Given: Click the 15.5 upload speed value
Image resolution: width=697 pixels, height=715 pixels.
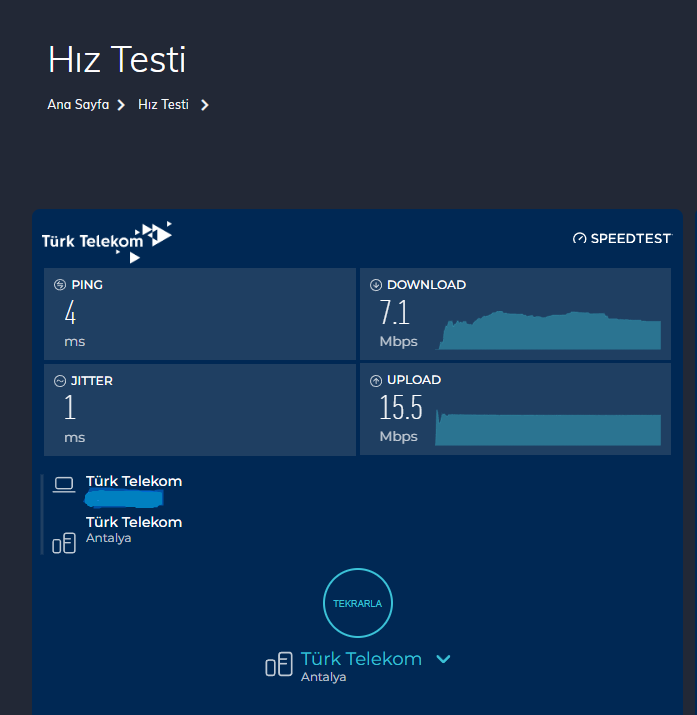Looking at the screenshot, I should click(401, 408).
